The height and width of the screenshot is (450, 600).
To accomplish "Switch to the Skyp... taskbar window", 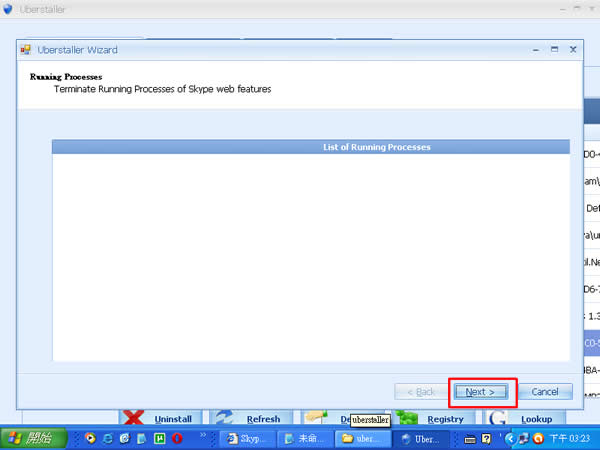I will pyautogui.click(x=248, y=439).
